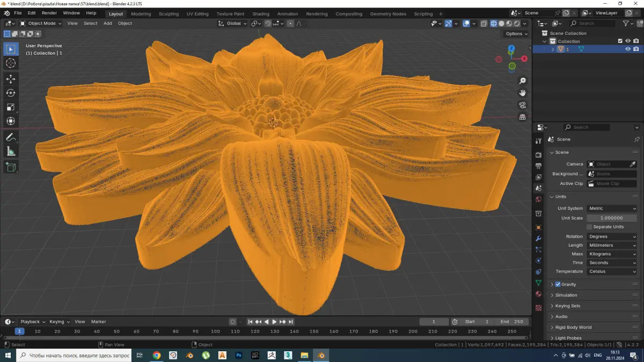Open the Particles properties tab
Image resolution: width=644 pixels, height=362 pixels.
pyautogui.click(x=538, y=250)
